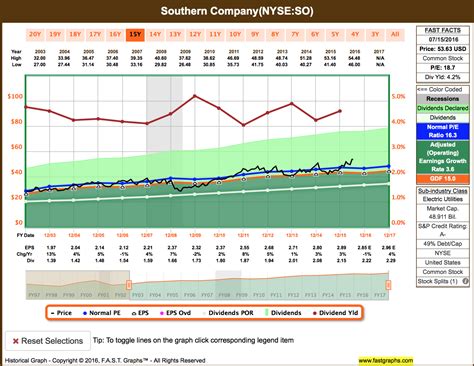Viewport: 474px width, 366px height.
Task: Toggle the green Dividends legend item
Action: (283, 313)
